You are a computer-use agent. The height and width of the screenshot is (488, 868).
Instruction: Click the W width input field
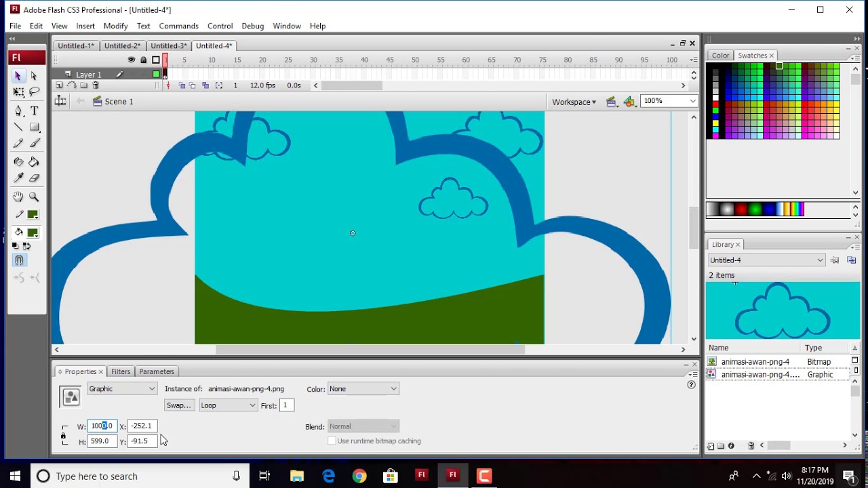tap(102, 426)
